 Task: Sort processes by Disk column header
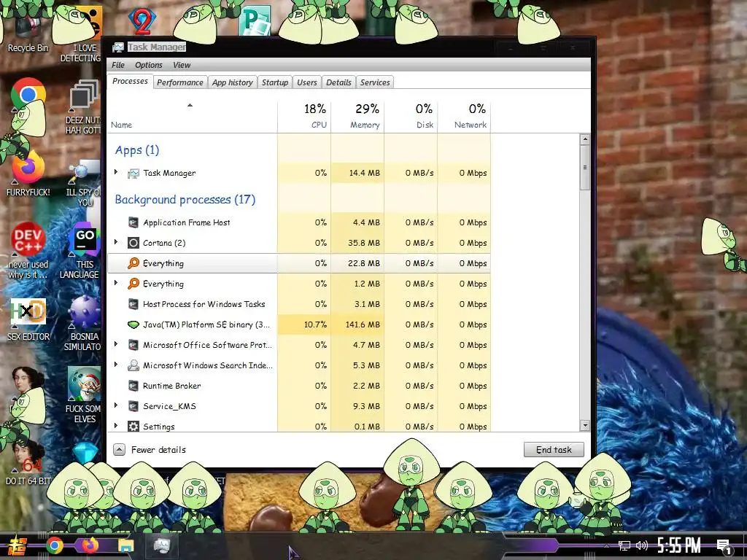point(411,117)
